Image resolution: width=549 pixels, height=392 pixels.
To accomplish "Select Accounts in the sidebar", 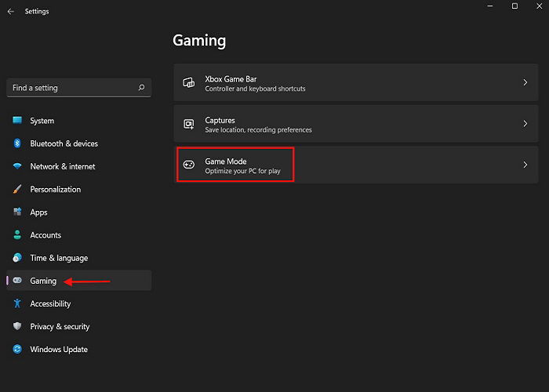I will [78, 235].
